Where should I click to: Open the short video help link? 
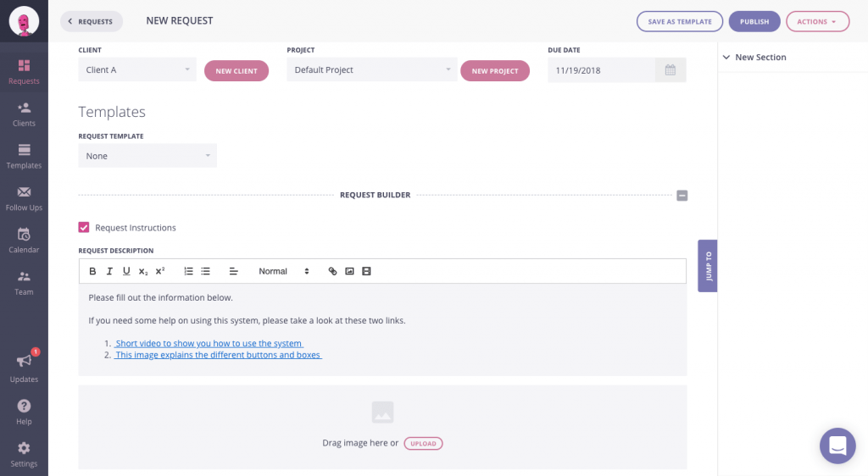[209, 343]
